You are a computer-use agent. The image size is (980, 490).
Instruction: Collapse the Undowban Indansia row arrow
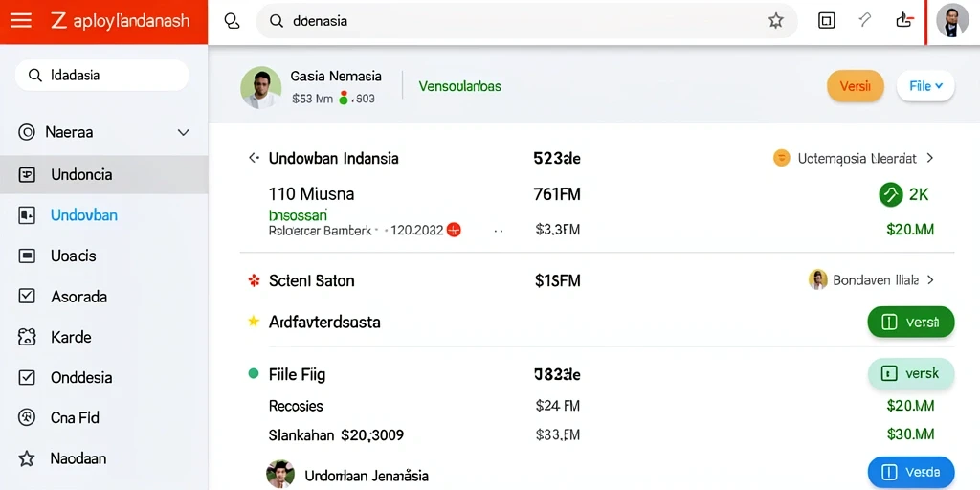pos(253,158)
